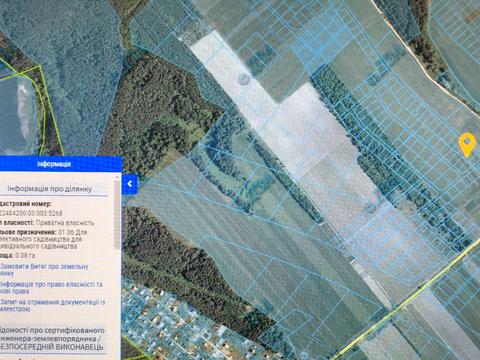Click the scroll-up arrow of panel scrollbar
This screenshot has width=480, height=360.
tap(117, 176)
